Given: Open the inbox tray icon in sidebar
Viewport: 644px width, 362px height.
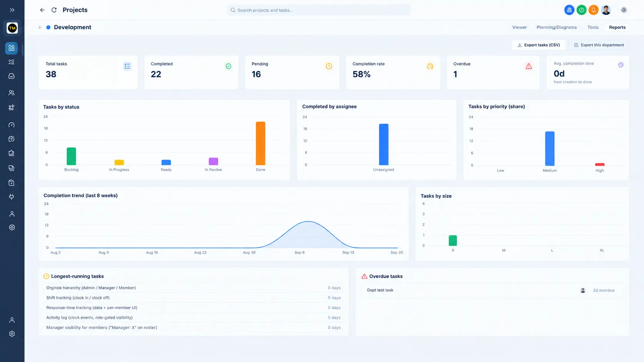Looking at the screenshot, I should (x=12, y=76).
